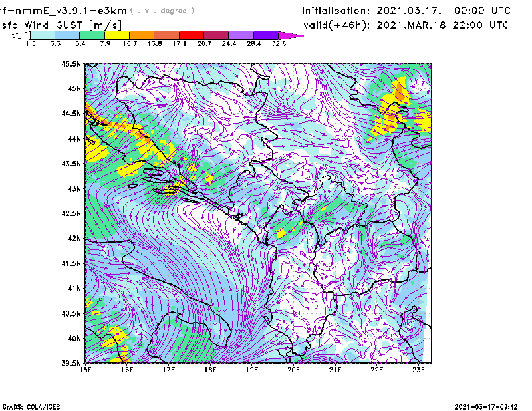Click legend value 13.8

click(x=155, y=43)
